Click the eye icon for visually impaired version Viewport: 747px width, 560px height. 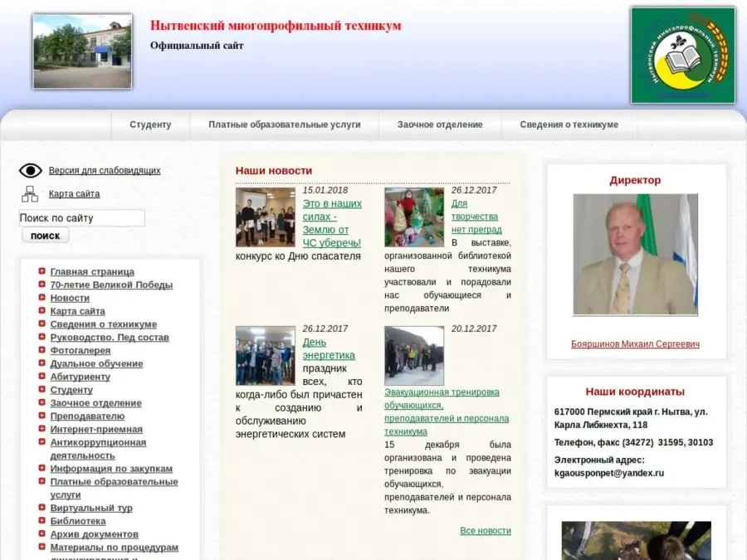(31, 171)
